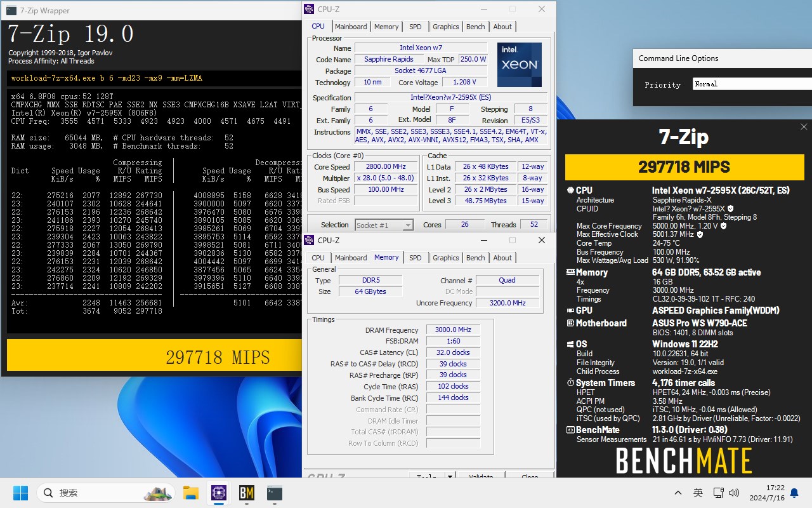812x508 pixels.
Task: Switch to CPU tab in the Memory timings CPU-Z window
Action: 318,258
